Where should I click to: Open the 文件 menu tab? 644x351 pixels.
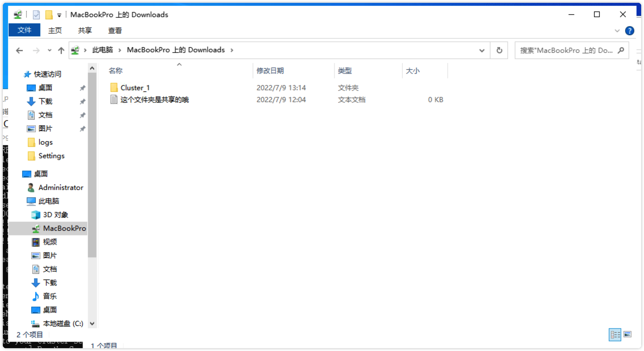pos(24,30)
